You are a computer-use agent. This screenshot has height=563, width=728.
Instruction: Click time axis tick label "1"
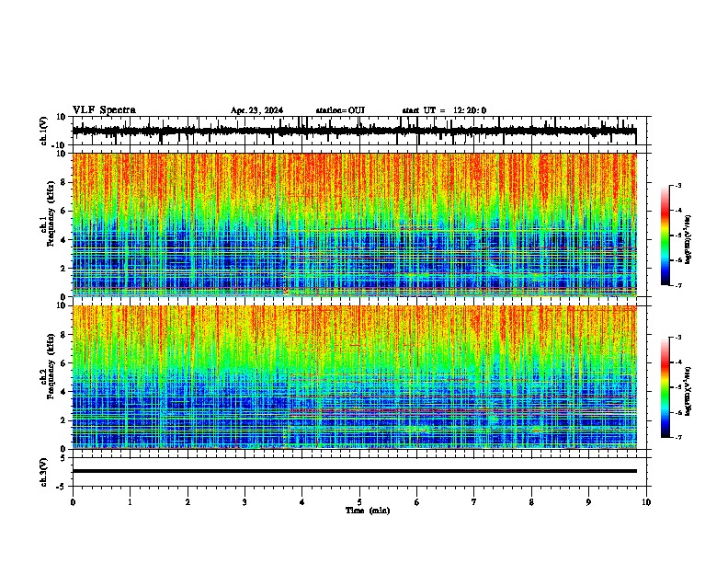click(x=130, y=502)
